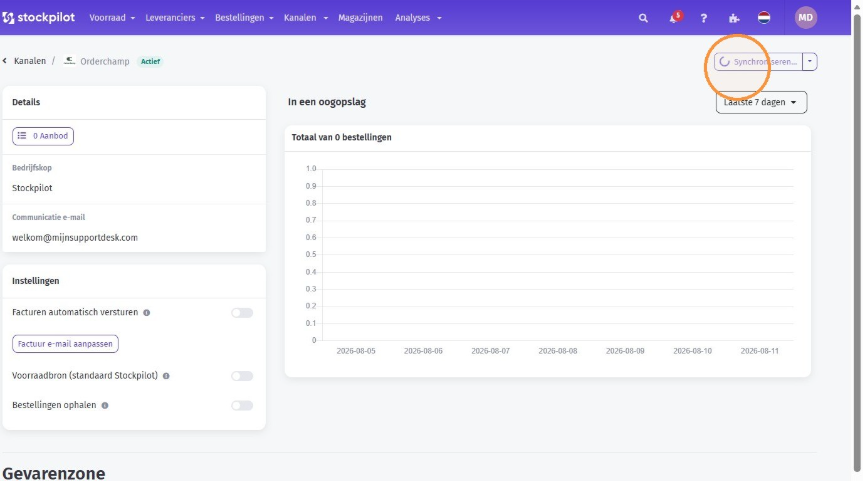Open the 0 Aanbod button
Screen dimensions: 864x481
coord(43,136)
